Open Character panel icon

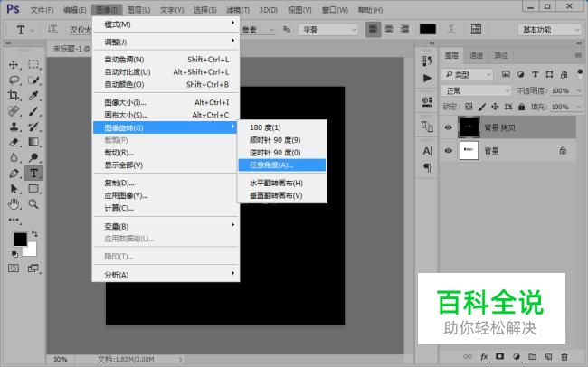[x=427, y=151]
